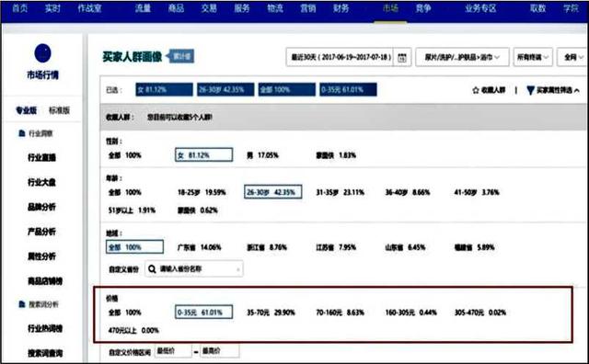Click the document icon beside 行业洞察

pyautogui.click(x=22, y=133)
